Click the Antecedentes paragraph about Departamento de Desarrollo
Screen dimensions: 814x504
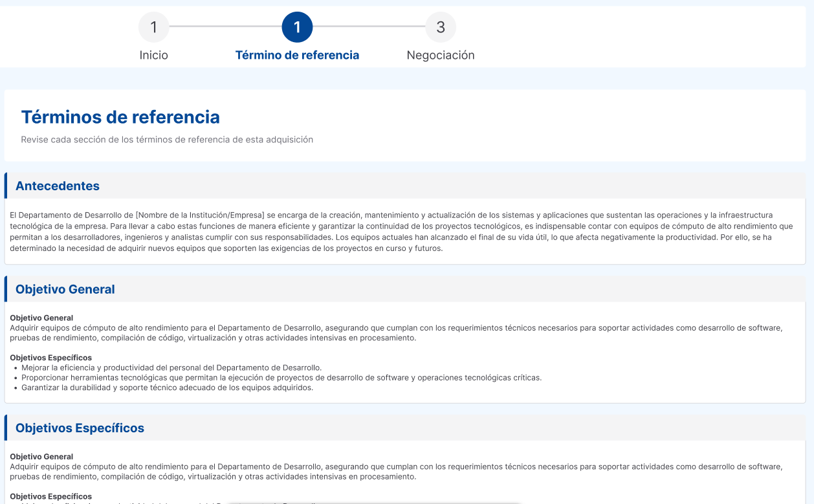tap(401, 232)
